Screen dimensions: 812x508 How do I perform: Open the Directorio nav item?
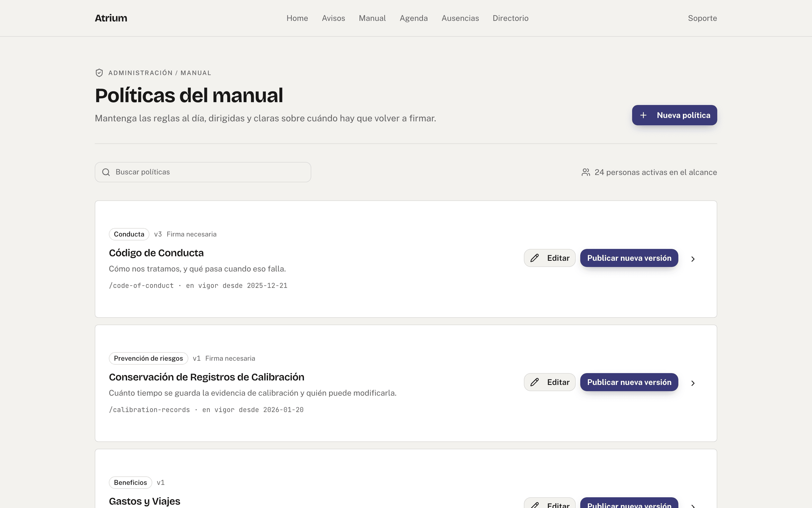point(510,18)
